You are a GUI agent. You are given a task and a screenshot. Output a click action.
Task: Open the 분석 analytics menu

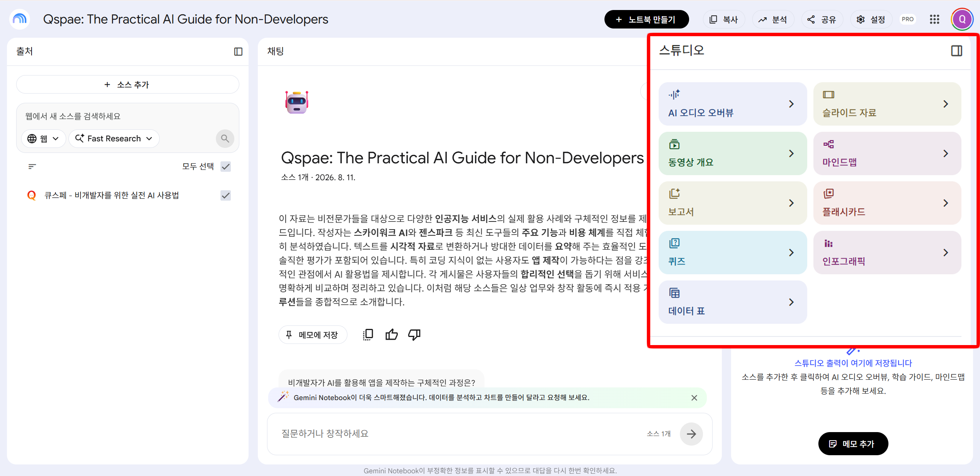tap(773, 19)
